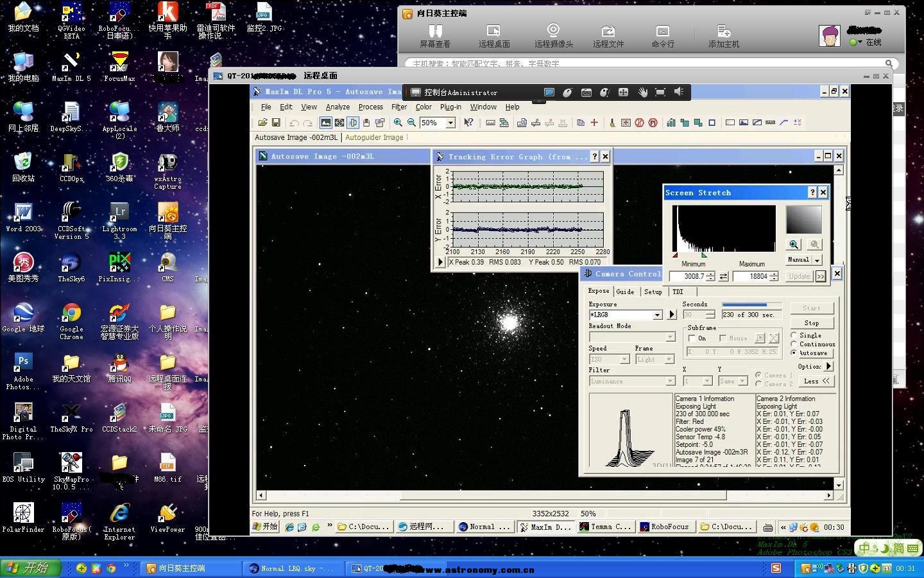Viewport: 924px width, 578px height.
Task: Mute sound via speaker icon in control bar
Action: point(679,92)
